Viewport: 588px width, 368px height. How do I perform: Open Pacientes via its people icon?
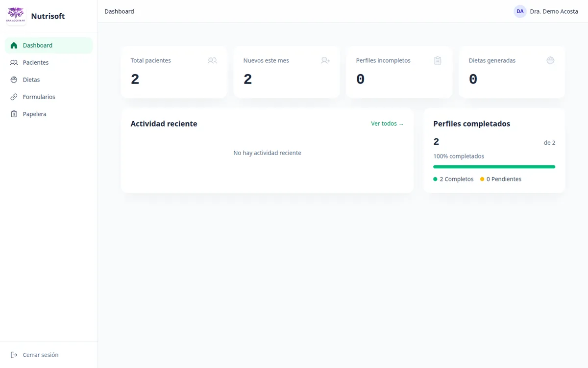tap(14, 62)
